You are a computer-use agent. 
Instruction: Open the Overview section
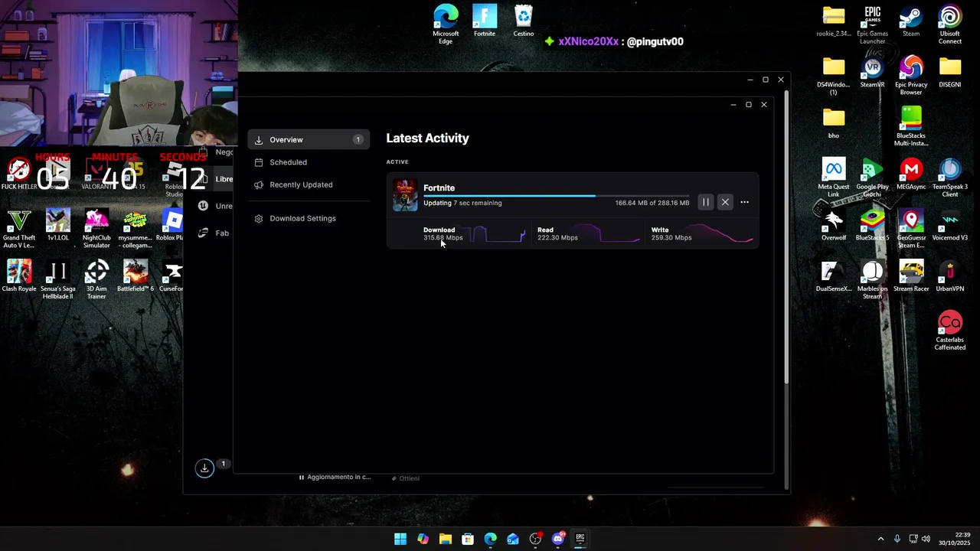pos(309,140)
